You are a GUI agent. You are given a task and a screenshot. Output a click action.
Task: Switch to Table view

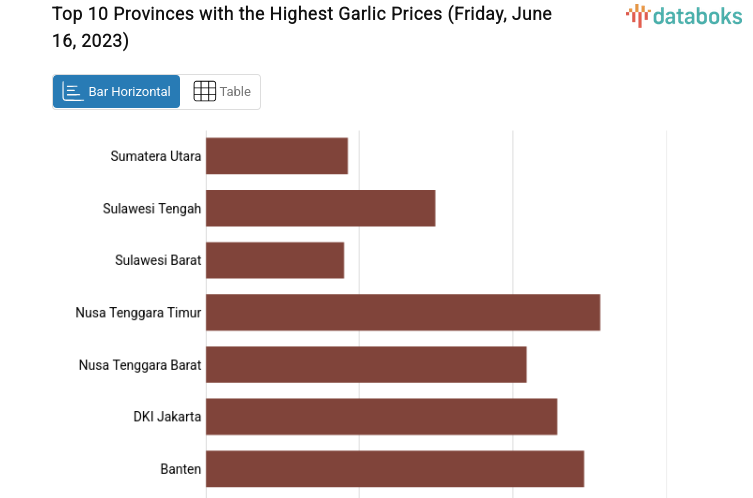221,92
